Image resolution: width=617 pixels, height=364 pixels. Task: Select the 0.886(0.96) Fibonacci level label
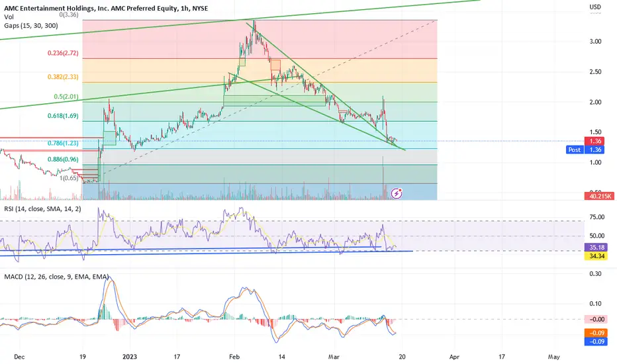click(63, 159)
